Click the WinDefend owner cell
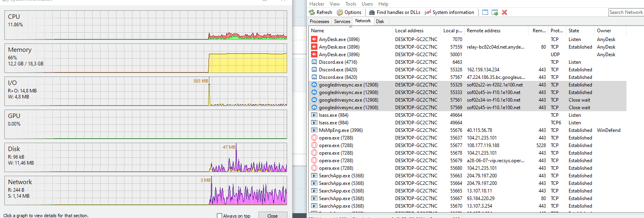The height and width of the screenshot is (218, 644). point(609,130)
